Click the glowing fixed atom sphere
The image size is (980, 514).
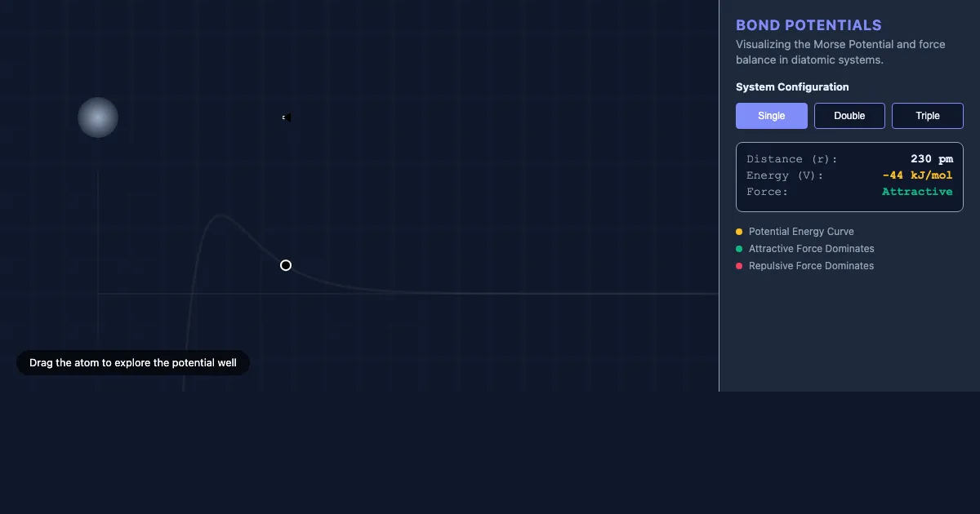[98, 117]
